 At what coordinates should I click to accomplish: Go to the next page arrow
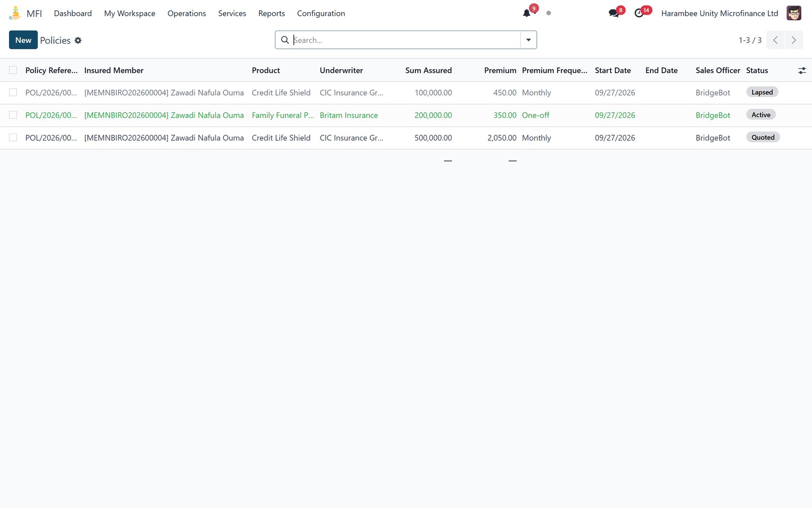[794, 40]
